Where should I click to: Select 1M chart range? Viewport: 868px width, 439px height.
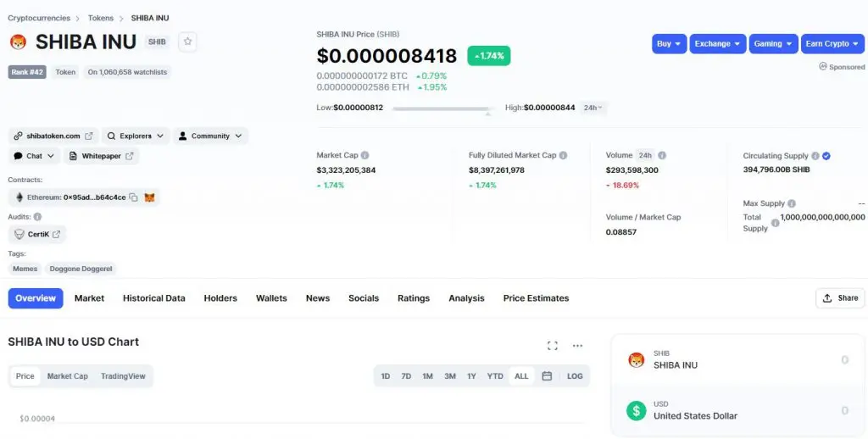(x=427, y=376)
